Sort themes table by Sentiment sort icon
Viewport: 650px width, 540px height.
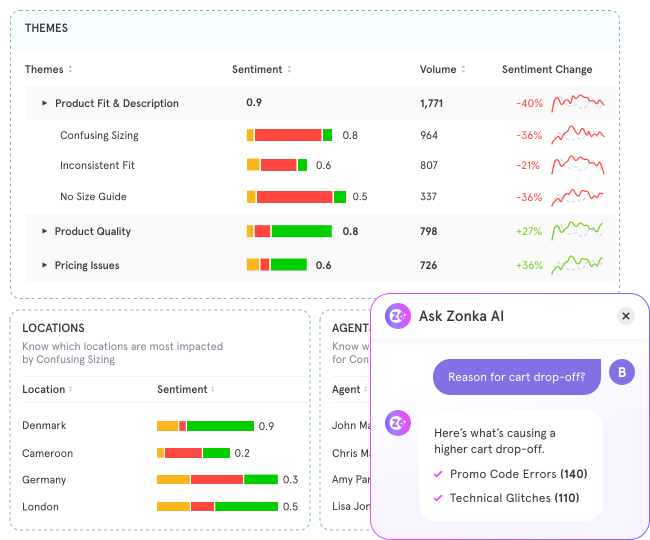(x=289, y=70)
